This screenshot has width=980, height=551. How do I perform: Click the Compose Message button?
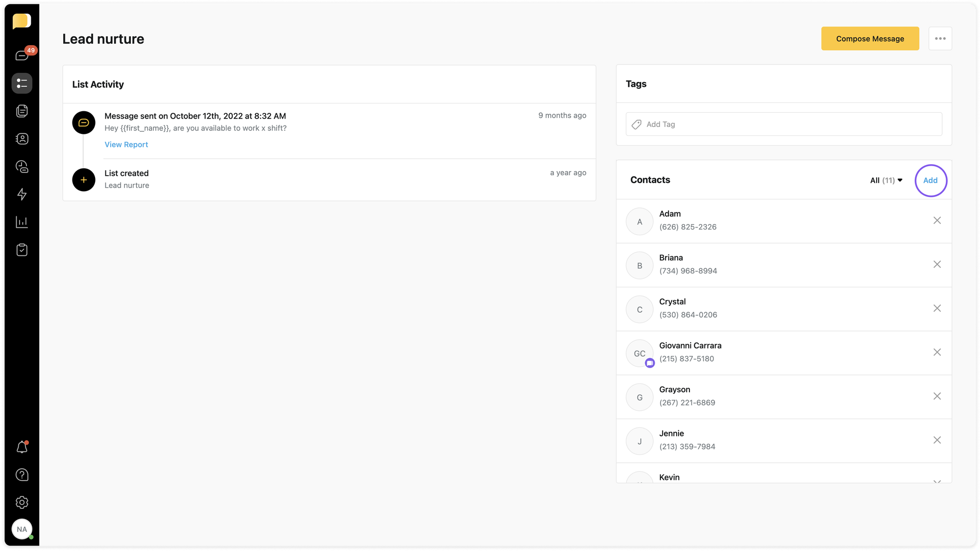point(870,39)
